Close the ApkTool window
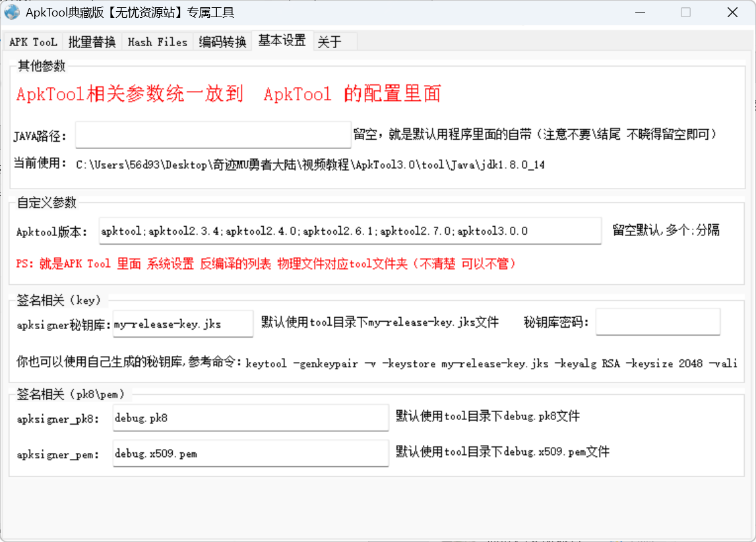The width and height of the screenshot is (756, 542). tap(732, 12)
